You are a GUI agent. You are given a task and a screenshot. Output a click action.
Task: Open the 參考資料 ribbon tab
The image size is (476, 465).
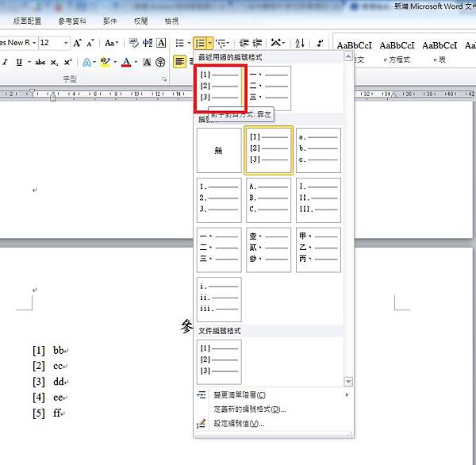(72, 21)
